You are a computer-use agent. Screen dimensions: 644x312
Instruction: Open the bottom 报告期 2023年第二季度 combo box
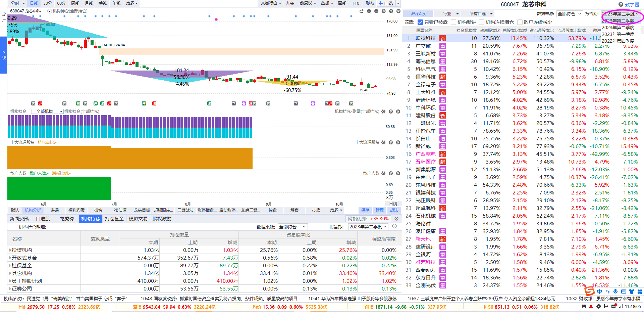(x=368, y=227)
